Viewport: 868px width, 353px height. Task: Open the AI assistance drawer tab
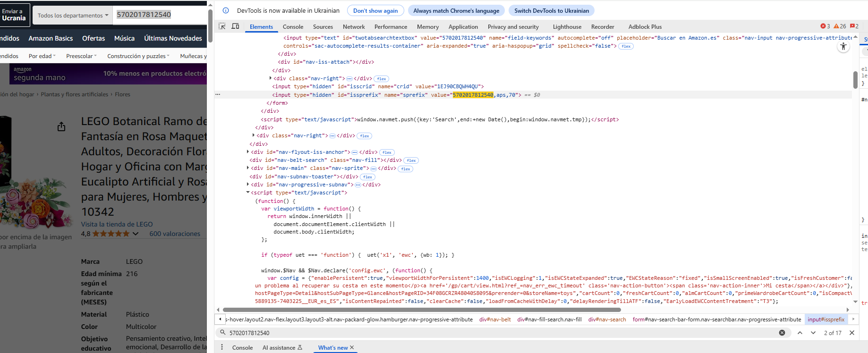click(x=282, y=348)
